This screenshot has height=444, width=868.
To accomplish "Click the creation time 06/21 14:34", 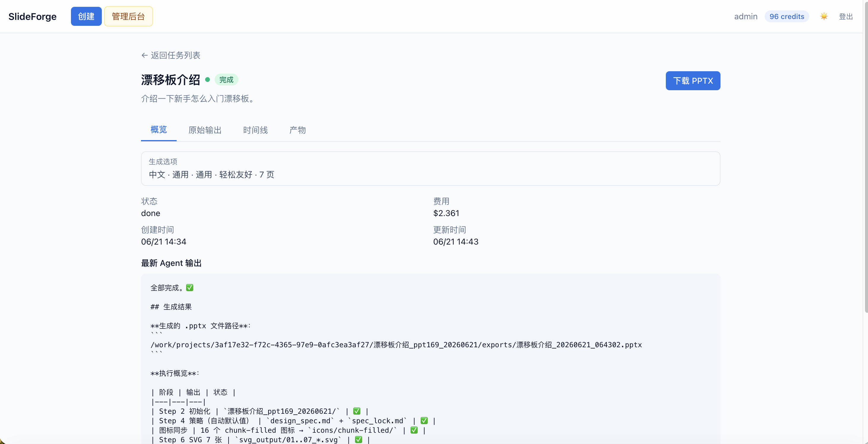I will pos(164,242).
